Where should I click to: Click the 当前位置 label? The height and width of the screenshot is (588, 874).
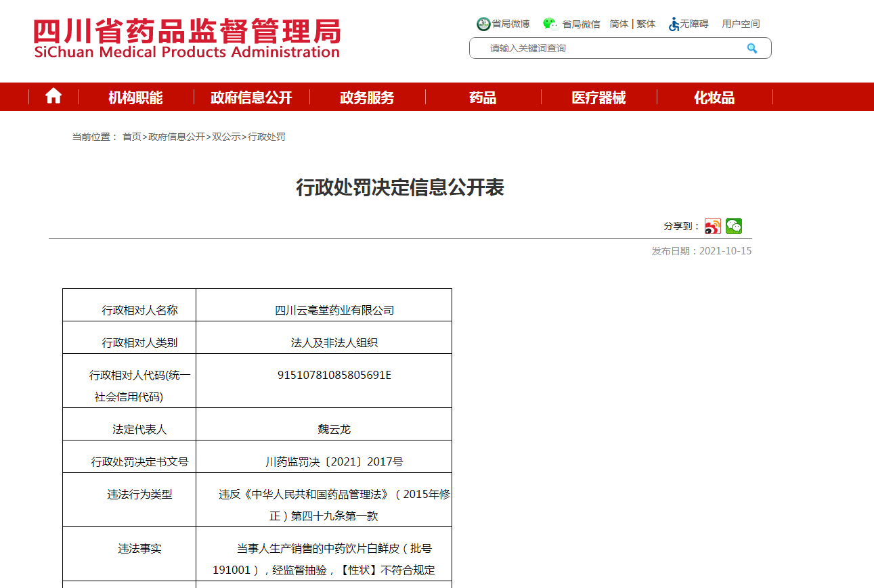(95, 137)
